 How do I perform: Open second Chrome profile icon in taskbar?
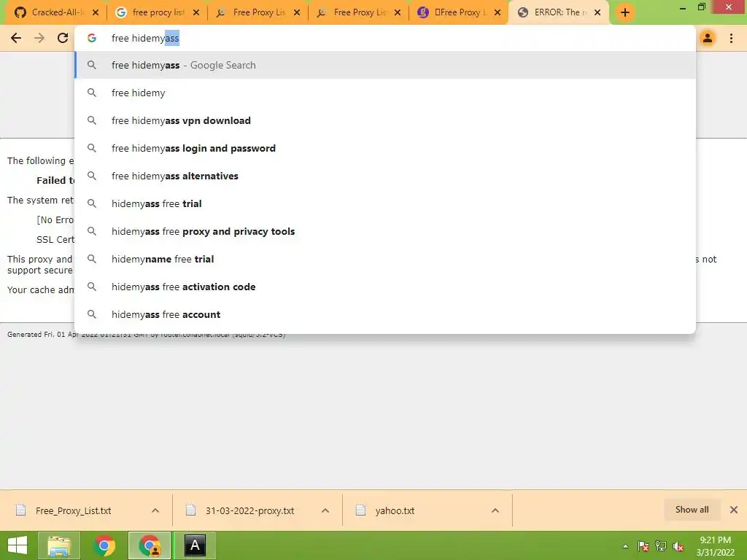tap(150, 545)
